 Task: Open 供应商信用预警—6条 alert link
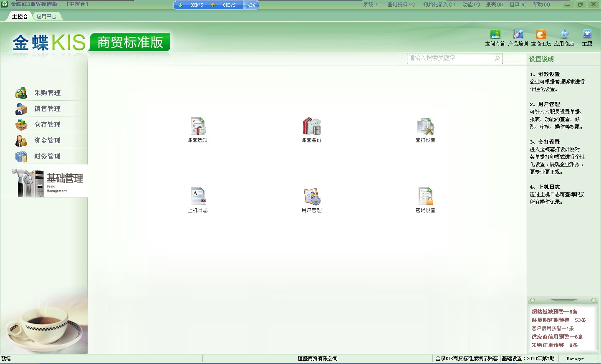(x=557, y=337)
